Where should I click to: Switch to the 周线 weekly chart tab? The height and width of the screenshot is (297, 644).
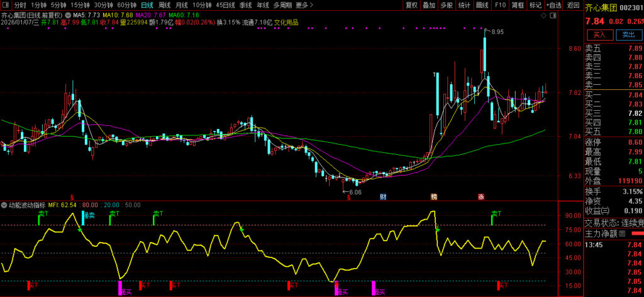(164, 5)
